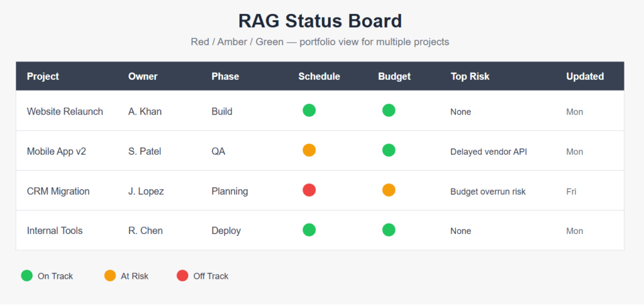Click the Project column header
644x307 pixels.
point(43,77)
